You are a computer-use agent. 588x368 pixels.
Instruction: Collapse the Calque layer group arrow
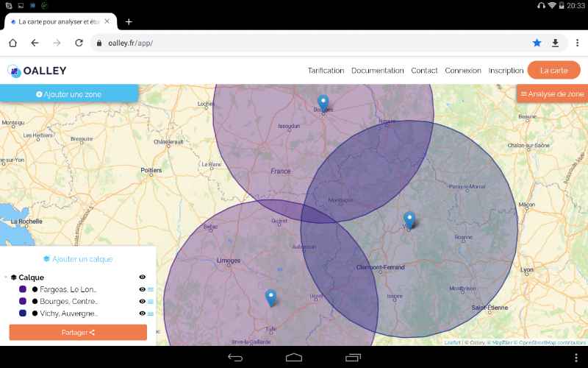click(6, 277)
